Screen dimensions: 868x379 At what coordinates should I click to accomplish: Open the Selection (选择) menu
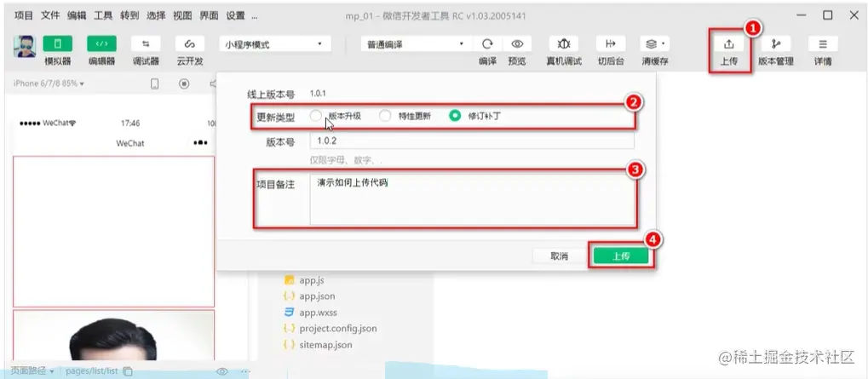156,15
